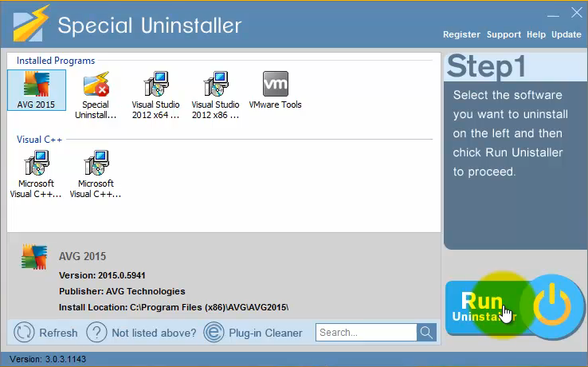588x367 pixels.
Task: Click the Installed Programs section heading
Action: coord(56,61)
